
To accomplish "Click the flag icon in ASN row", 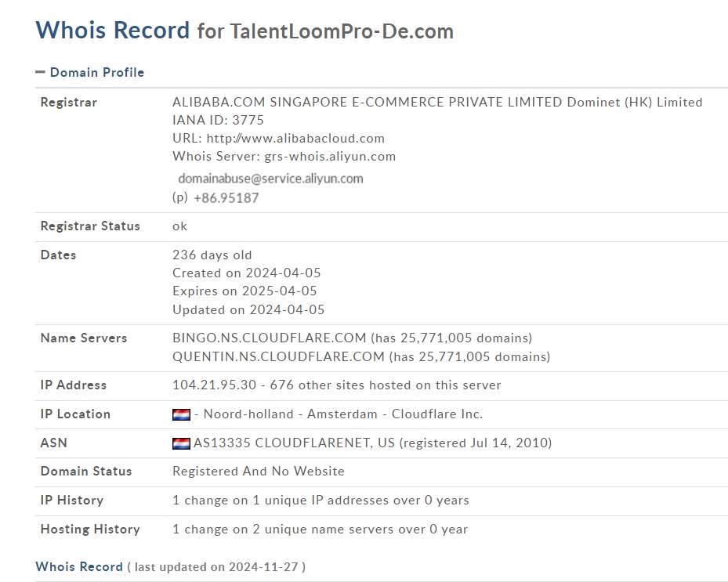I will pyautogui.click(x=181, y=443).
